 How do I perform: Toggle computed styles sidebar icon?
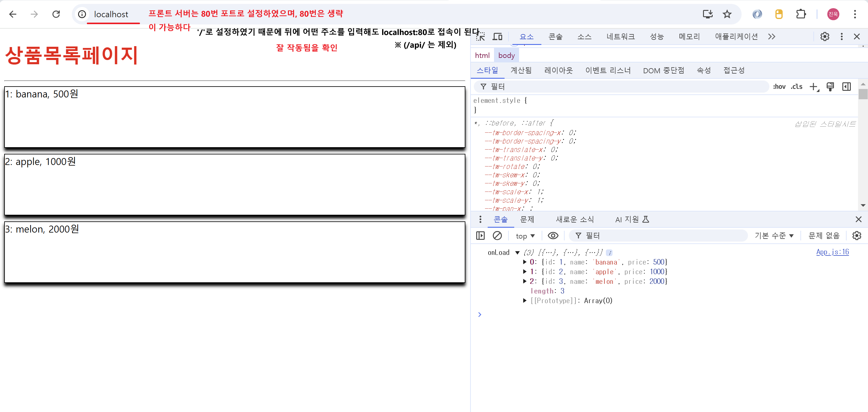[x=846, y=87]
